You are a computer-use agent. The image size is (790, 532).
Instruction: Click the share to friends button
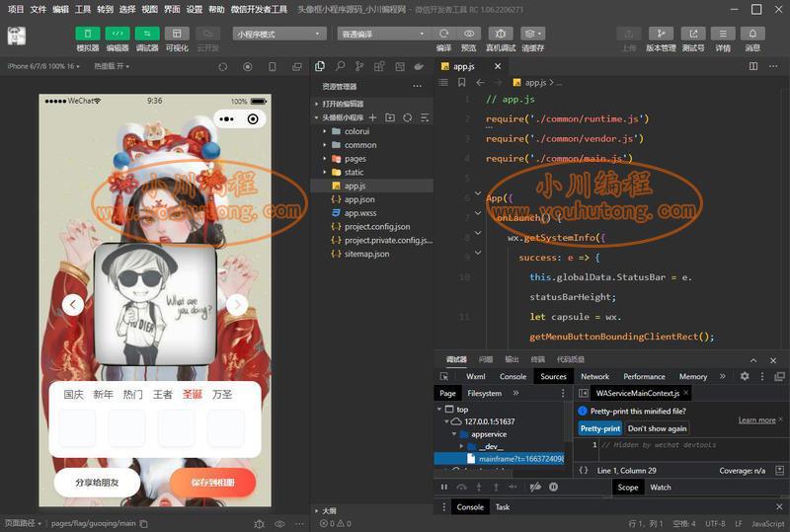pos(97,483)
